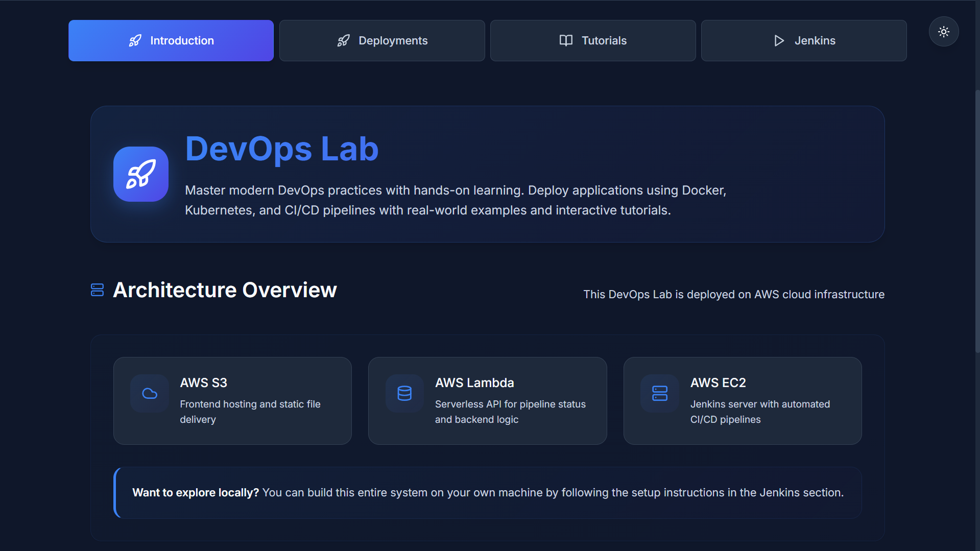This screenshot has width=980, height=551.
Task: Toggle light theme with sun icon
Action: [944, 32]
